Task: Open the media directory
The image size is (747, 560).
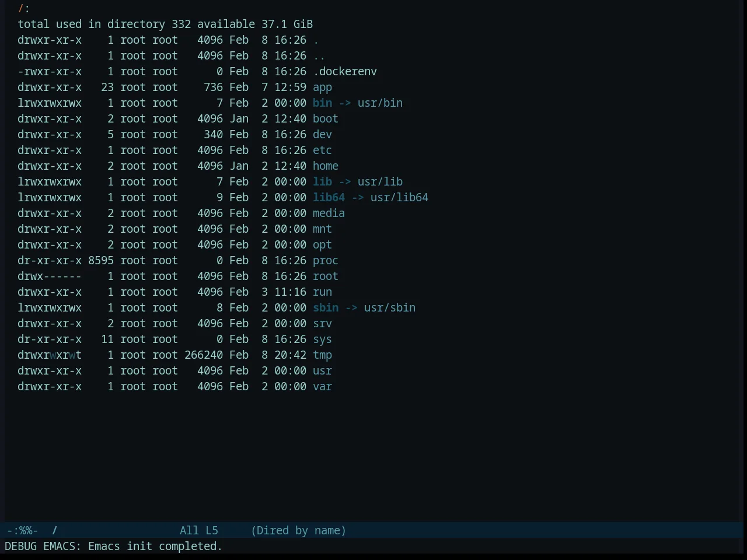Action: point(329,213)
